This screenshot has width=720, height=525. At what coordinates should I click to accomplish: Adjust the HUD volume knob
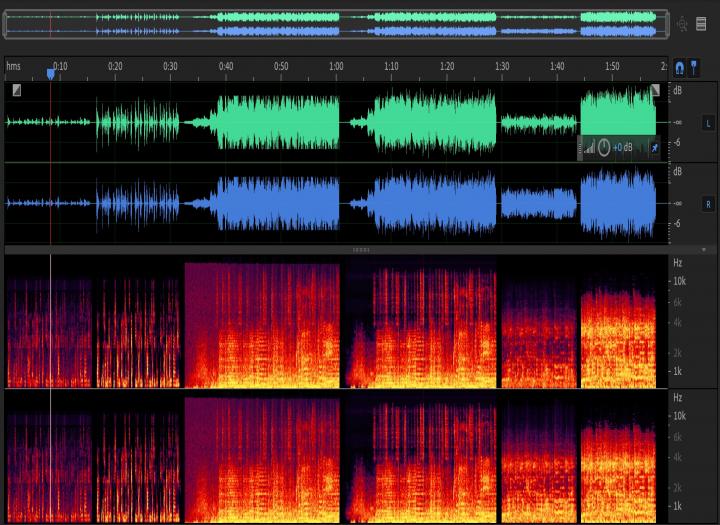604,148
